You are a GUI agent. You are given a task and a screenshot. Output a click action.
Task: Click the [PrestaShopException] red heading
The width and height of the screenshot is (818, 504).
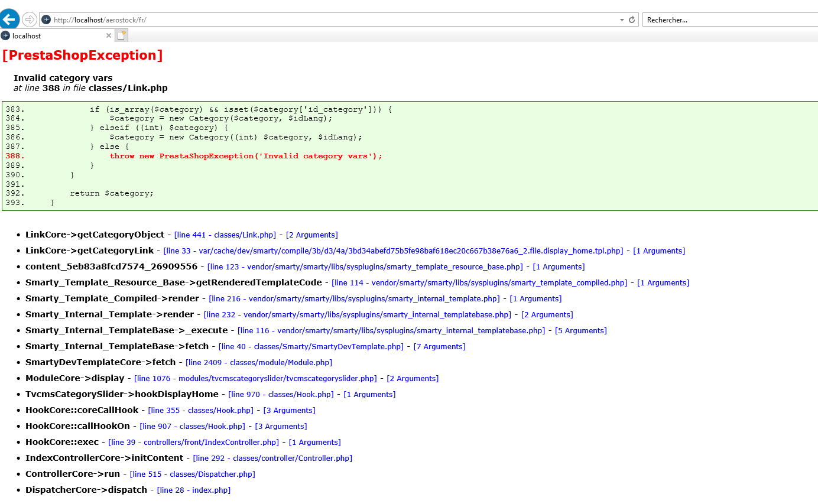coord(83,56)
